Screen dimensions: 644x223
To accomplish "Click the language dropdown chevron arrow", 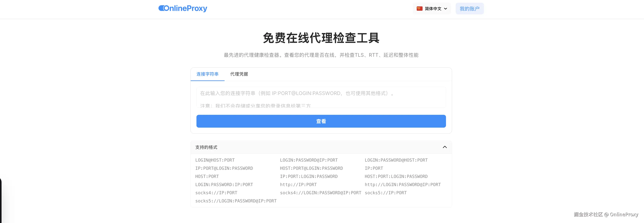I will 445,9.
